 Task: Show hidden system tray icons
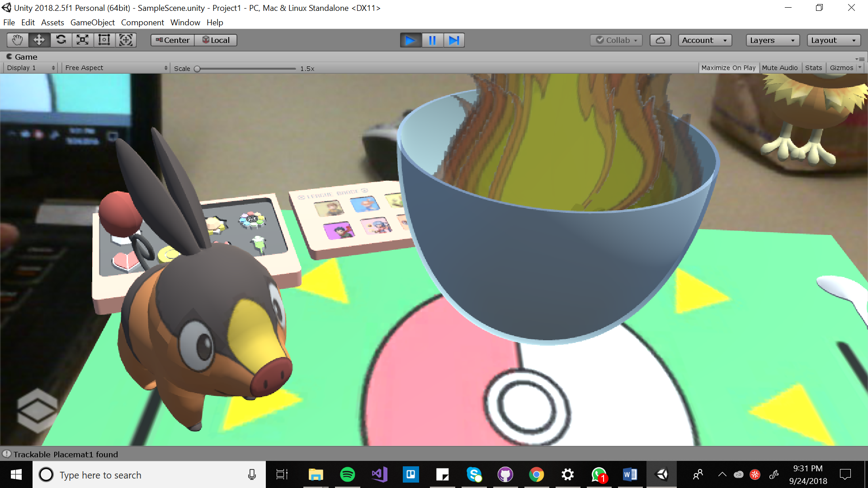(x=722, y=474)
